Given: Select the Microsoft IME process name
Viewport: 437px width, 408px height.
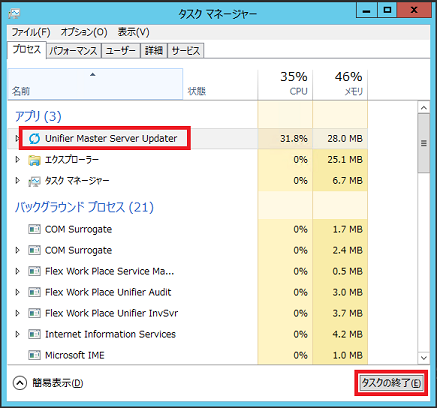Looking at the screenshot, I should 75,355.
